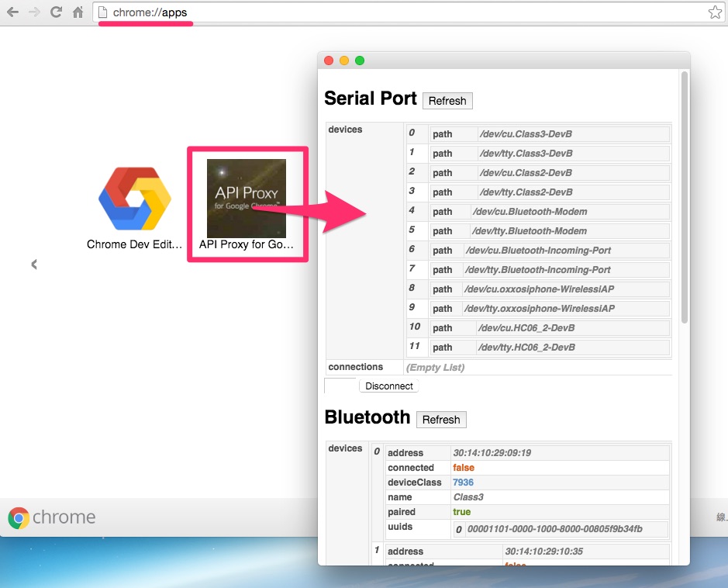Click the connection ID input field
The height and width of the screenshot is (588, 728).
[341, 386]
